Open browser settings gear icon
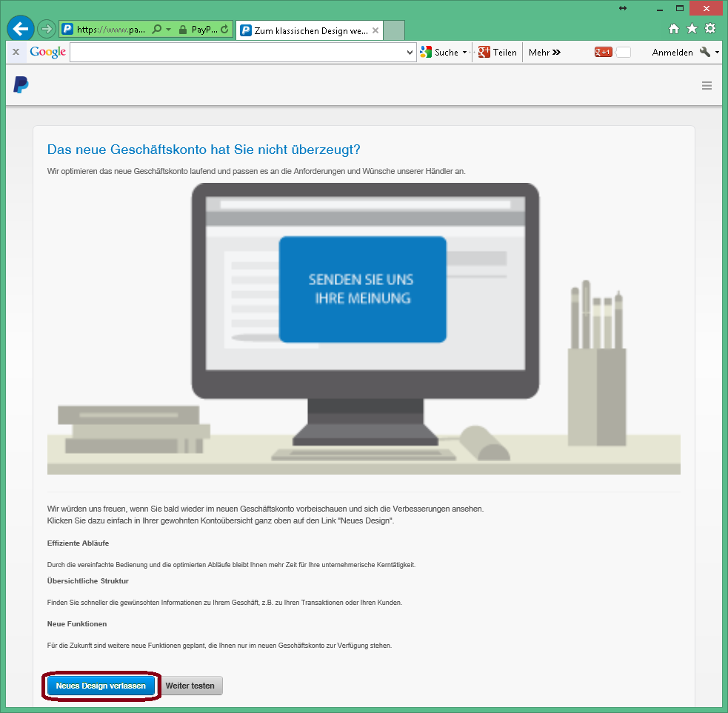 click(710, 29)
